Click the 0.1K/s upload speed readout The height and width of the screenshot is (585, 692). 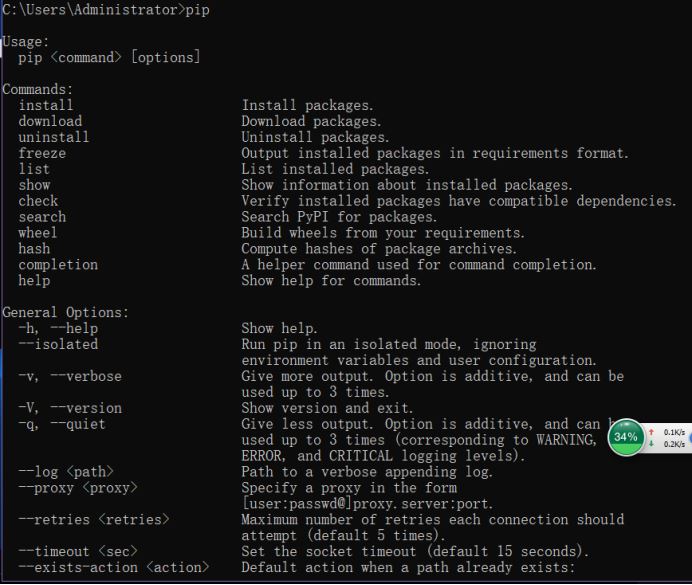[673, 432]
